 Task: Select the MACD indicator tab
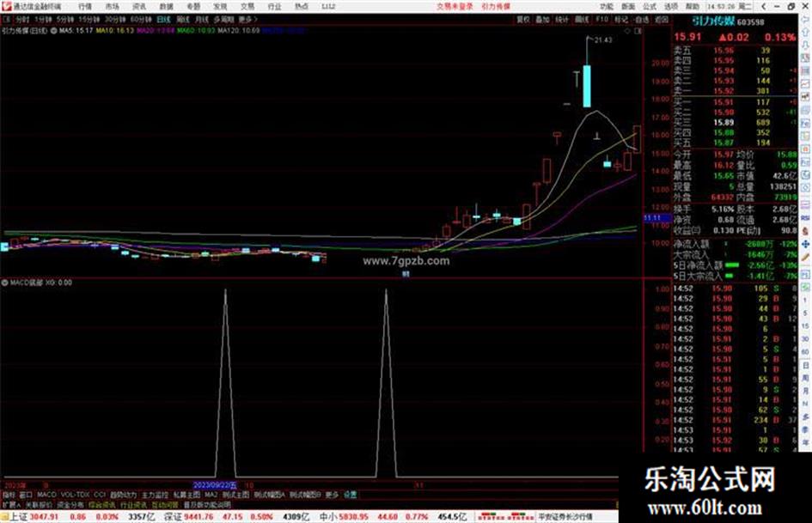(46, 495)
